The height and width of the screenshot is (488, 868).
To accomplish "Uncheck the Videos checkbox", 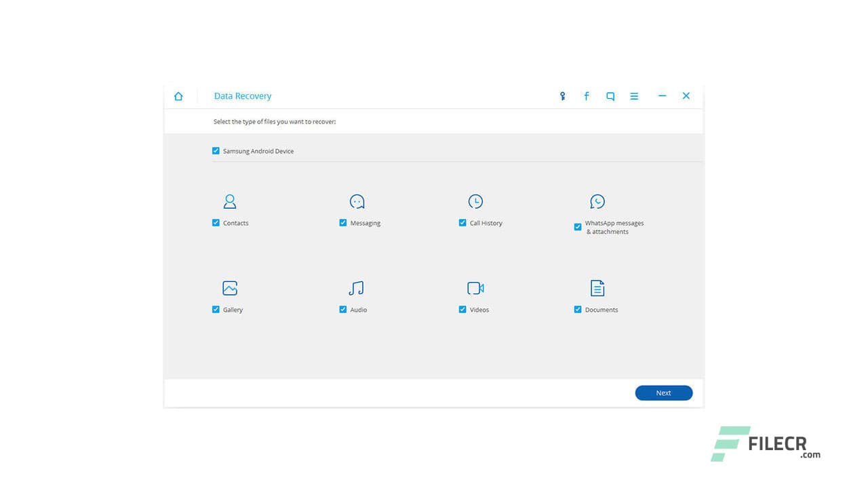I will (463, 309).
